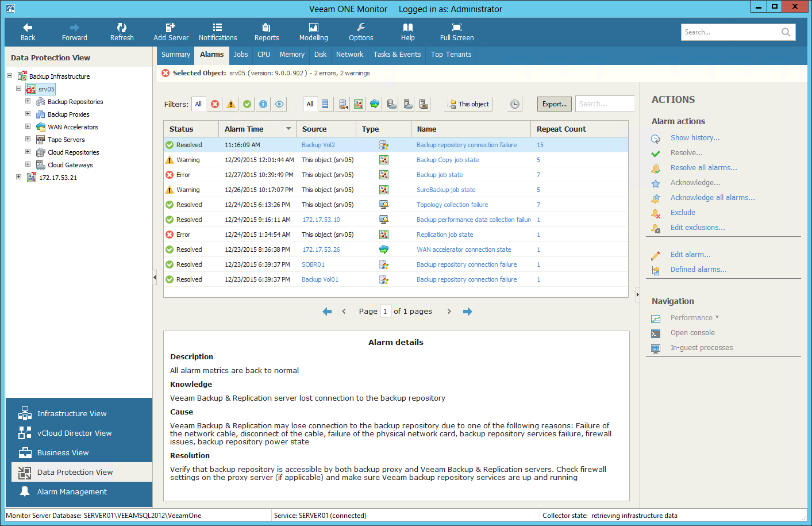Click the search magnifier icon in the top search box
This screenshot has height=526, width=812.
786,32
